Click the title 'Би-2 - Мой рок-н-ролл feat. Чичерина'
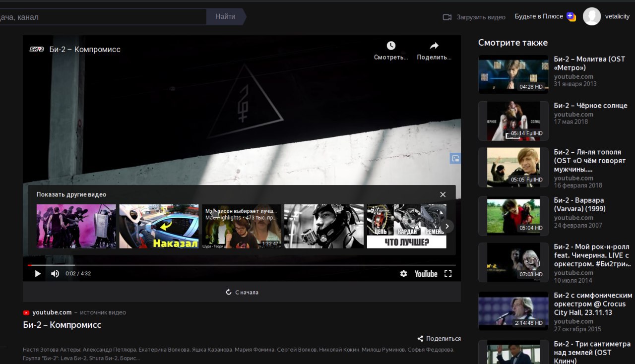 point(592,255)
